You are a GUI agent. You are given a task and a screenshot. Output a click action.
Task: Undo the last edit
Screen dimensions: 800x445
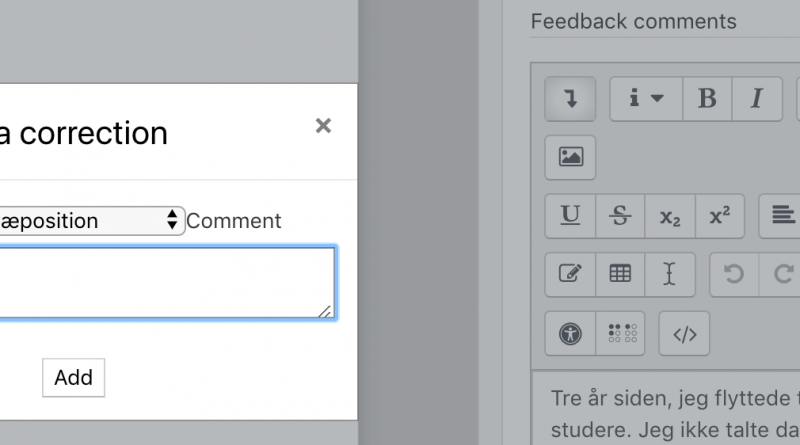734,274
